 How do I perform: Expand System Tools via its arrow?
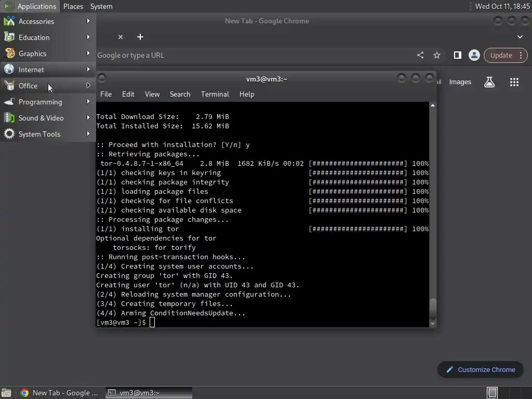pyautogui.click(x=88, y=134)
